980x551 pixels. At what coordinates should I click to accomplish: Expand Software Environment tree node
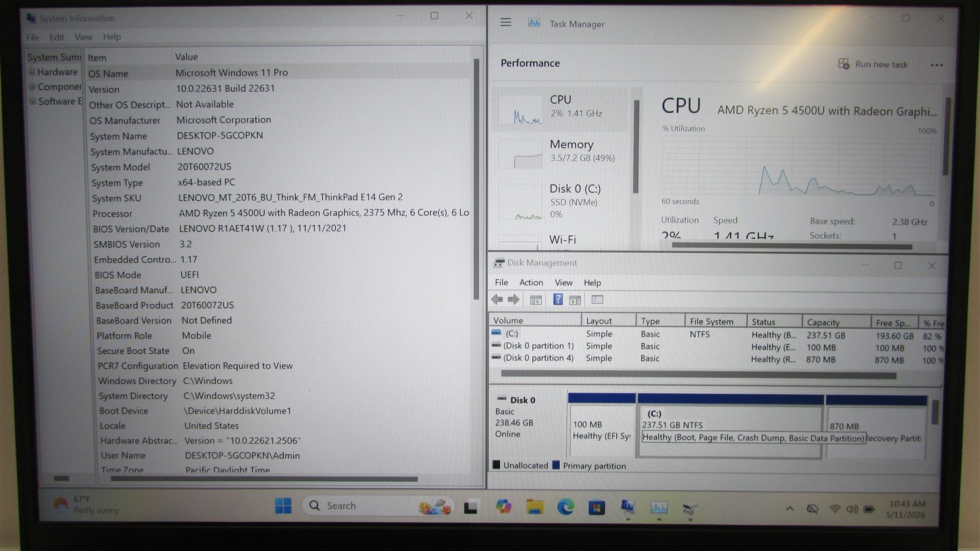tap(33, 101)
